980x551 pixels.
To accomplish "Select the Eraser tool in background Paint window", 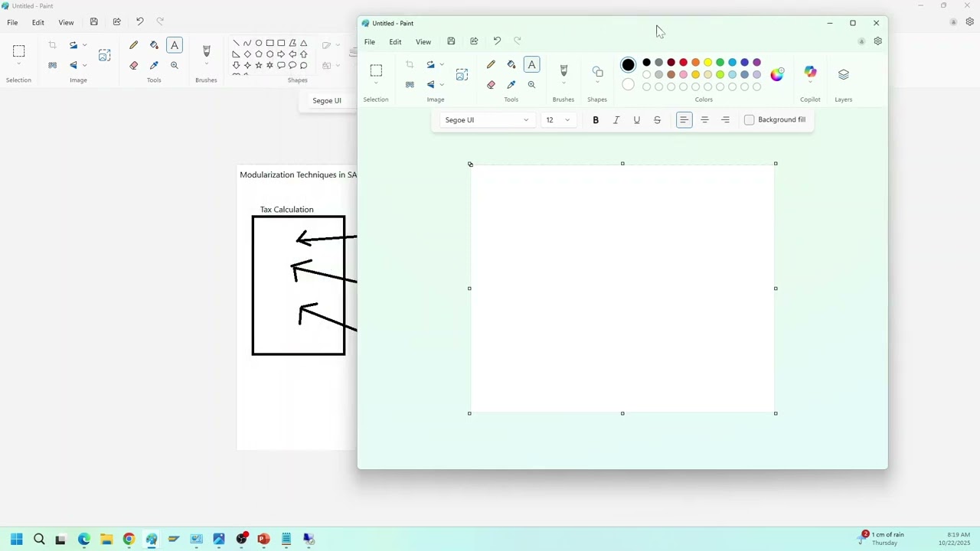I will click(x=134, y=66).
